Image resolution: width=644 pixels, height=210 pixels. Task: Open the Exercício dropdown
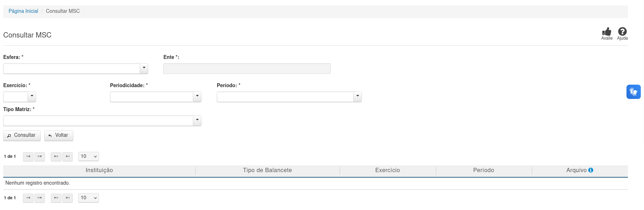32,96
